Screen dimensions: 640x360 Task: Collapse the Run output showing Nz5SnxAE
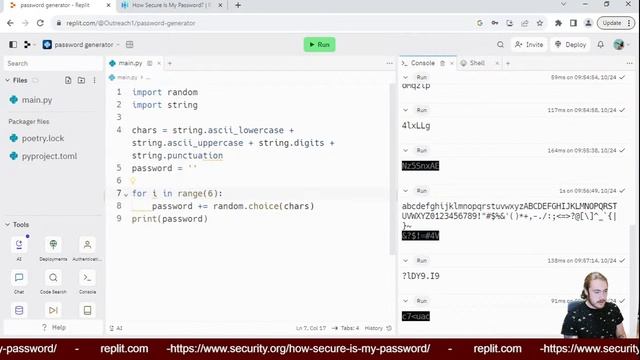click(x=405, y=151)
